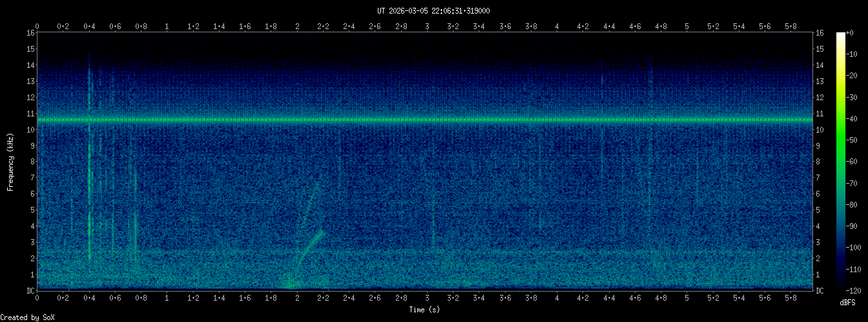868x322 pixels.
Task: Click the dBFS label under the color scale
Action: (849, 302)
